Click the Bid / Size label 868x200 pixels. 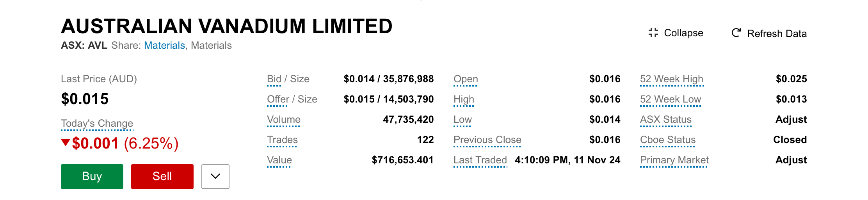pyautogui.click(x=288, y=79)
